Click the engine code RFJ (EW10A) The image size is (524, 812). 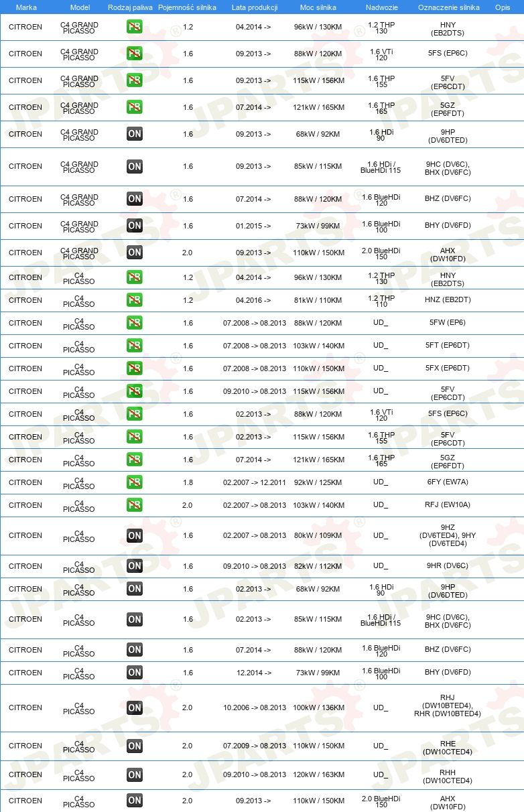[448, 505]
